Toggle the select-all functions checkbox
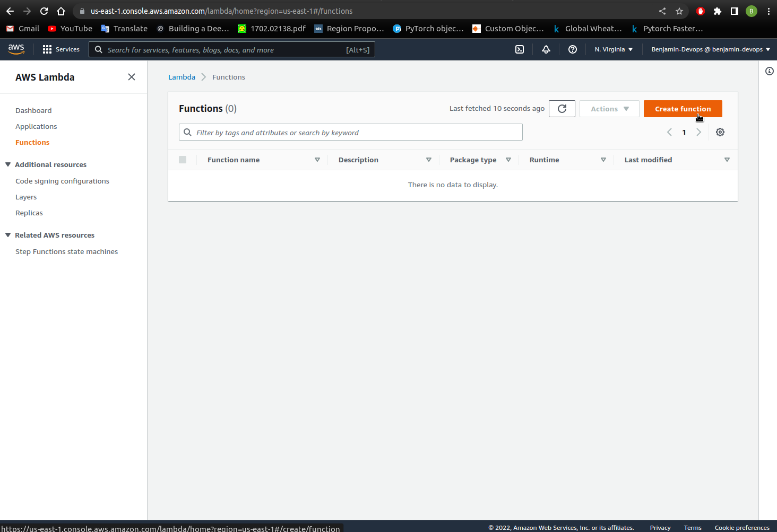This screenshot has height=532, width=777. pos(183,160)
